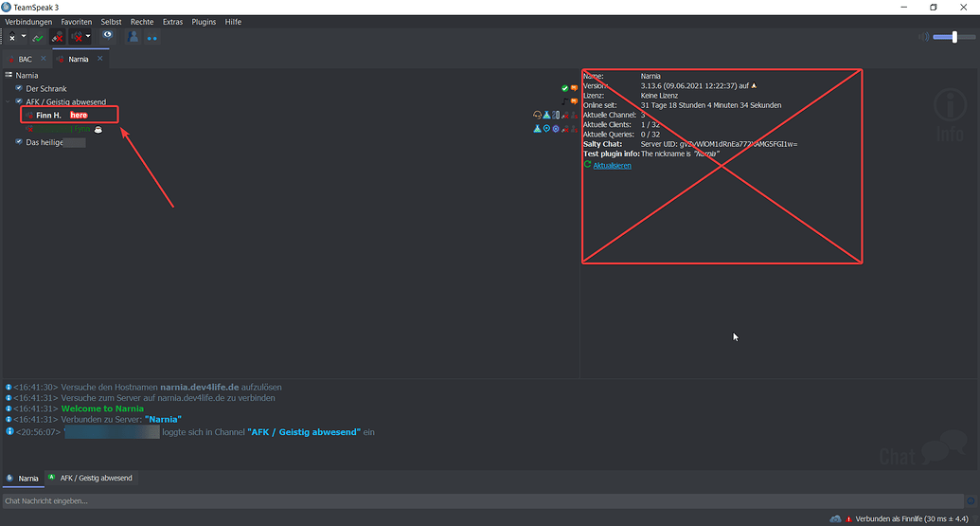Click the Narnia server icon in the tree
The height and width of the screenshot is (526, 980).
(x=9, y=75)
